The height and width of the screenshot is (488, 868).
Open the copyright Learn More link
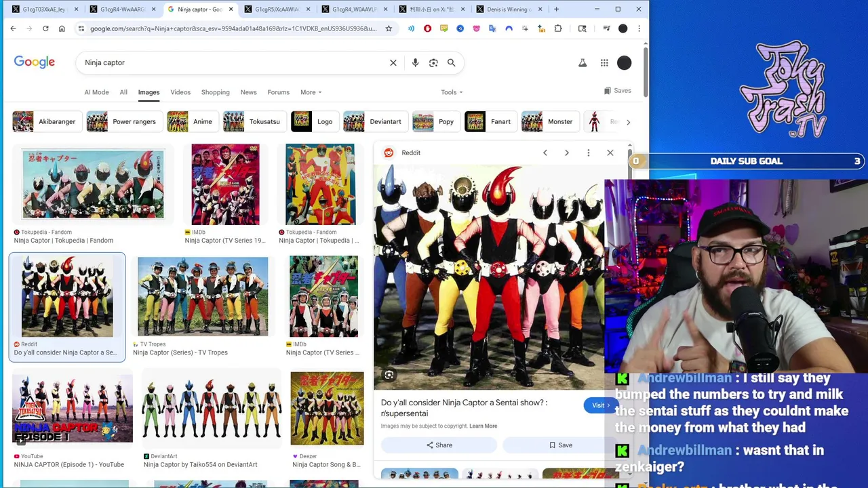(483, 426)
